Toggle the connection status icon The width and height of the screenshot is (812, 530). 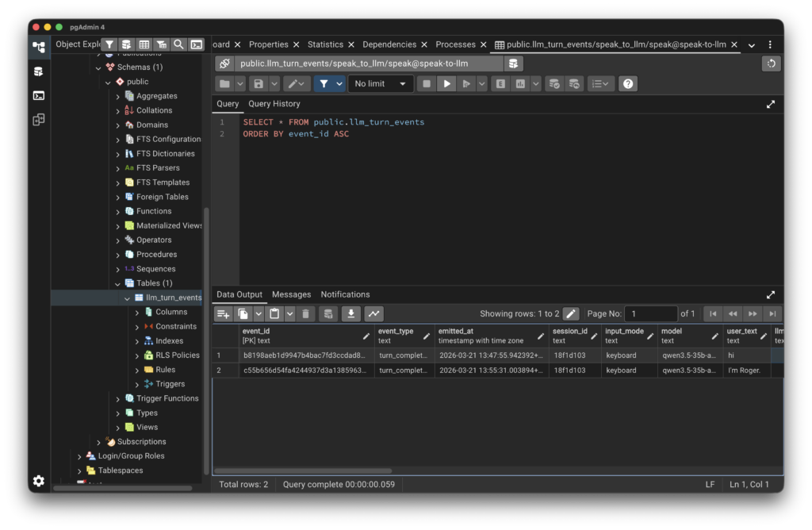tap(224, 63)
